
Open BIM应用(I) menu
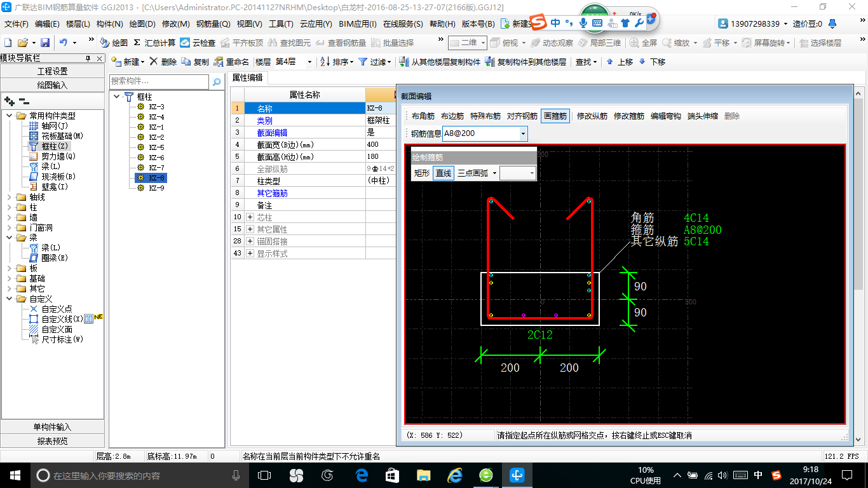[x=358, y=24]
